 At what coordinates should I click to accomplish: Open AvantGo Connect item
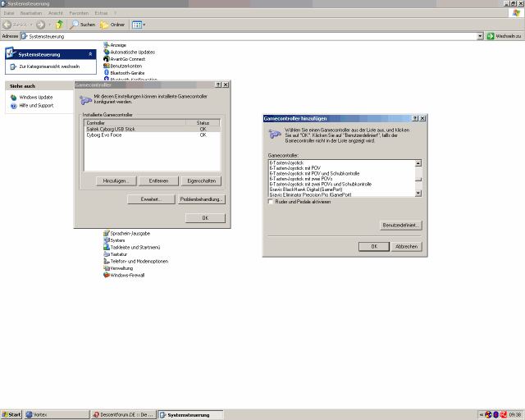(x=125, y=59)
